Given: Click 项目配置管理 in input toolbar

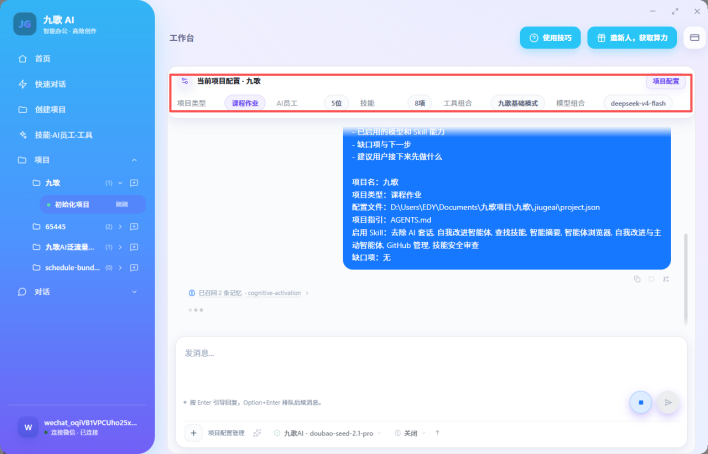Looking at the screenshot, I should [x=226, y=433].
